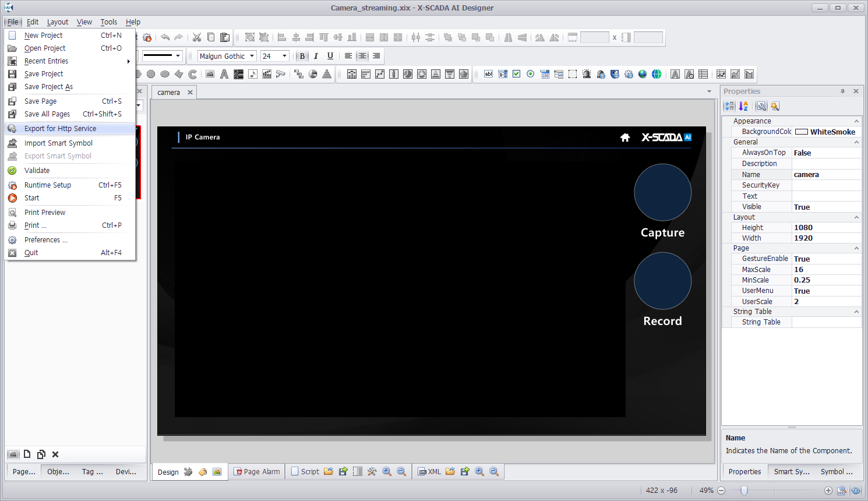Click the Height value field showing 1080
Viewport: 868px width, 501px height.
826,228
